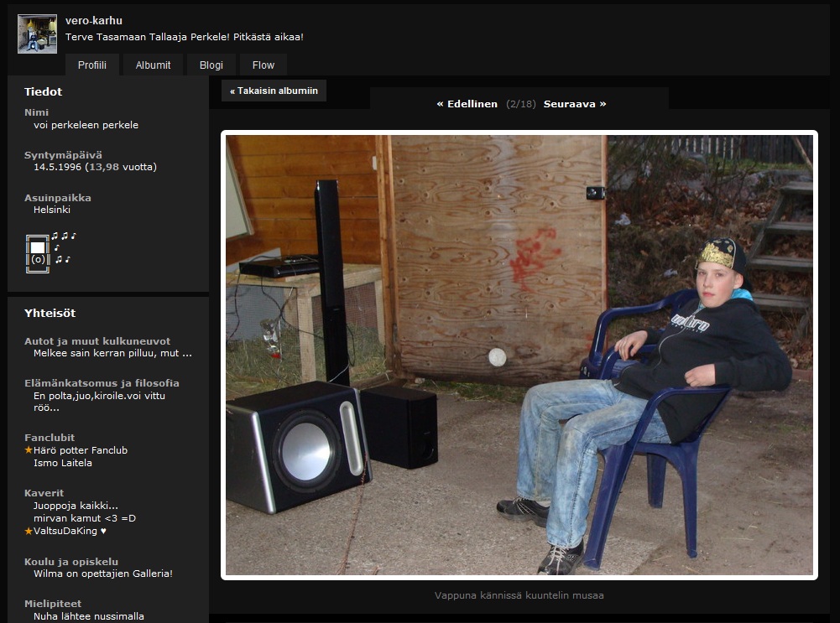840x623 pixels.
Task: Open Härö potter Fanclub community
Action: 81,450
